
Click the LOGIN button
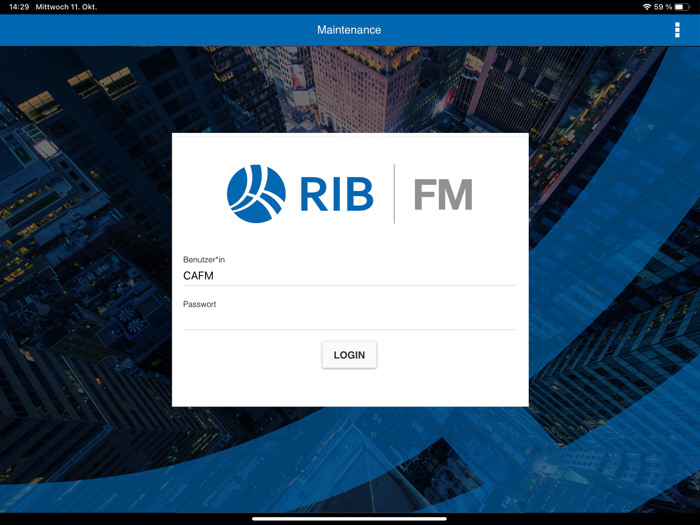pyautogui.click(x=349, y=355)
